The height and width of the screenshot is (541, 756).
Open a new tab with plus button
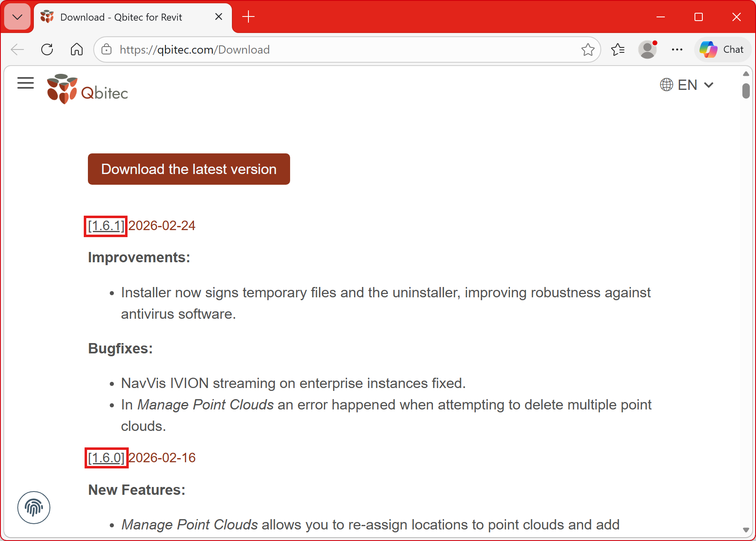pyautogui.click(x=248, y=17)
